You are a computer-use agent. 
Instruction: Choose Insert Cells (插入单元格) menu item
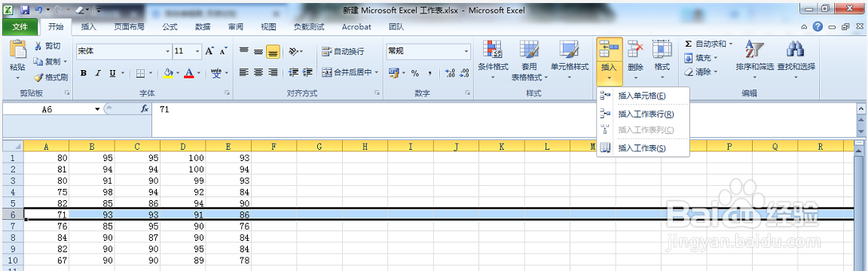coord(643,96)
